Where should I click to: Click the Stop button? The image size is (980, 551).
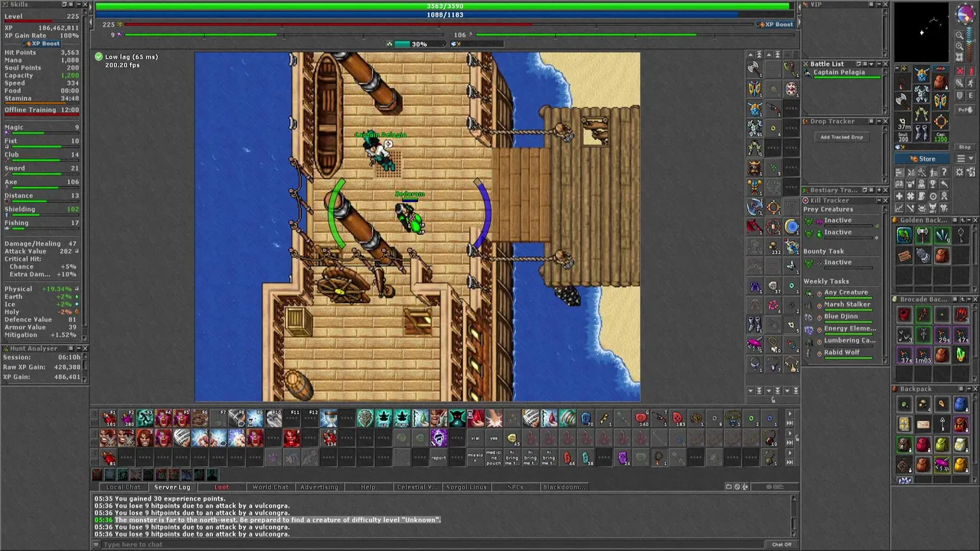click(x=965, y=147)
